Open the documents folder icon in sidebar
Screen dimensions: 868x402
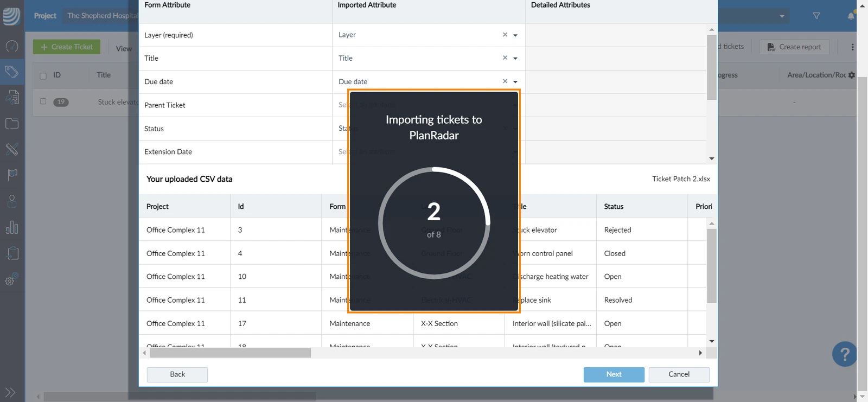pyautogui.click(x=12, y=124)
